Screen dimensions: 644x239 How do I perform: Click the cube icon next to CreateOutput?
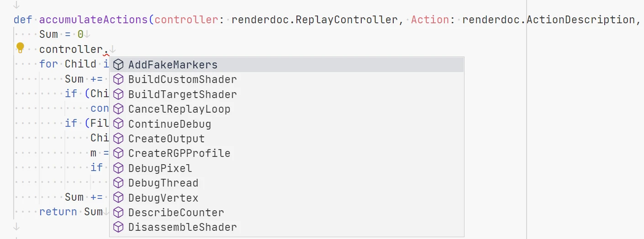[118, 139]
